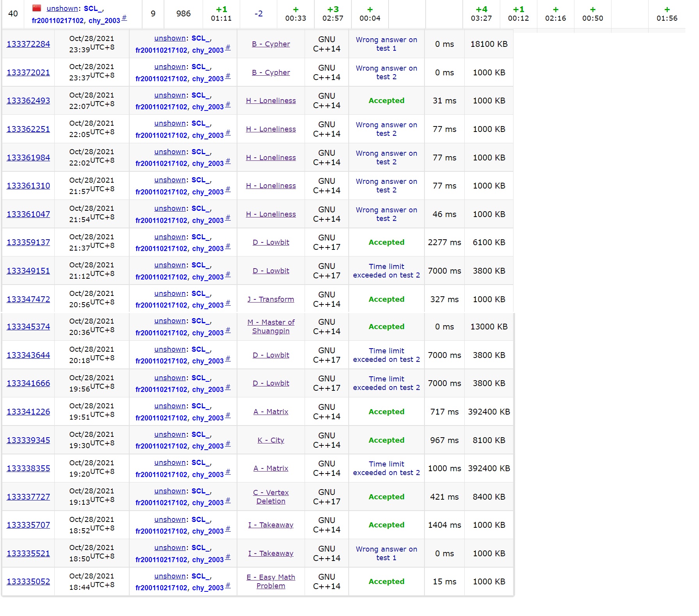Open I - Takeaway in row 133335707
The width and height of the screenshot is (699, 616).
click(x=271, y=525)
